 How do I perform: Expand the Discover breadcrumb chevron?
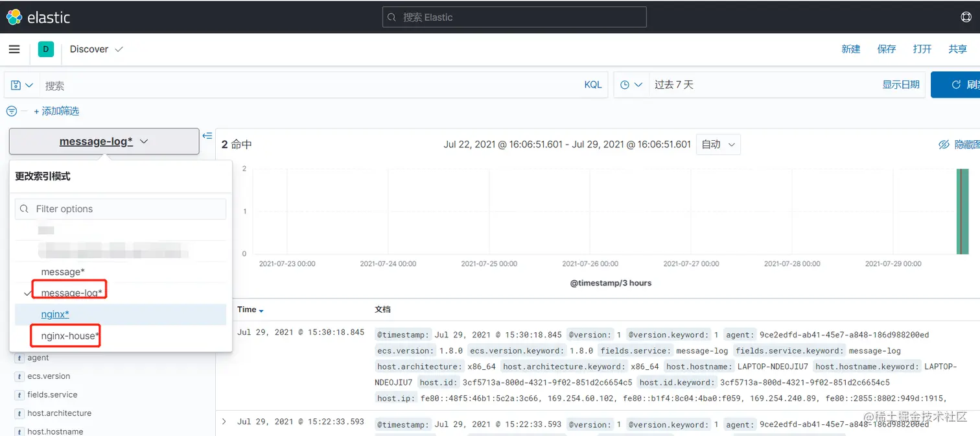[x=119, y=49]
